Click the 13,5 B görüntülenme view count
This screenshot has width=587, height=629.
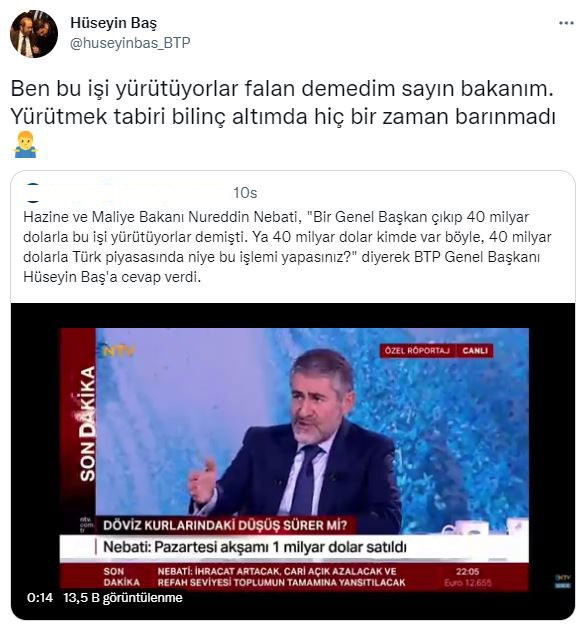pyautogui.click(x=123, y=598)
